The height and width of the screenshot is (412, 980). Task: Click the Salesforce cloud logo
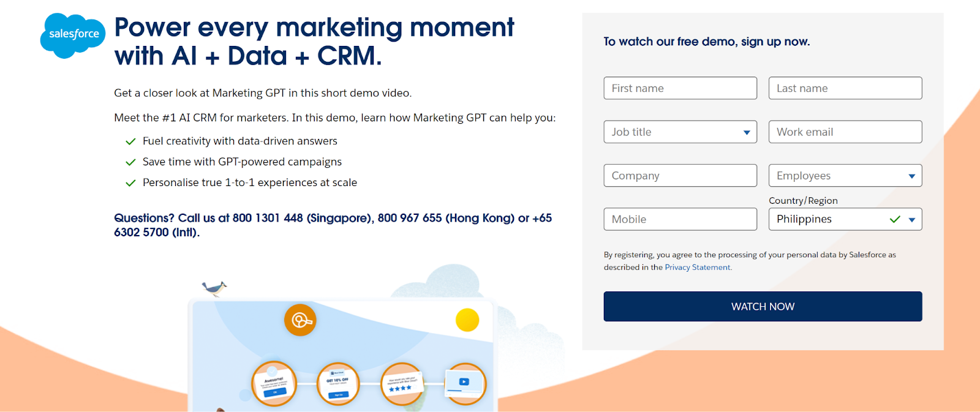pyautogui.click(x=73, y=36)
